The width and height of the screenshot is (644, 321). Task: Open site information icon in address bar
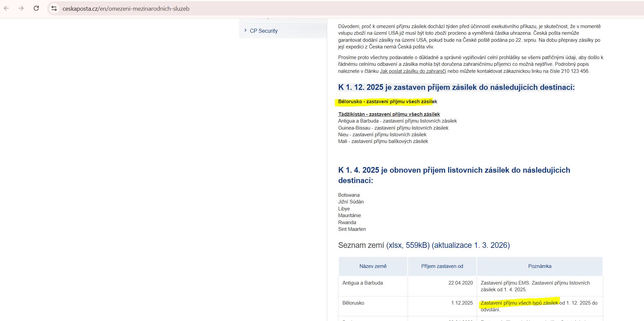click(54, 9)
